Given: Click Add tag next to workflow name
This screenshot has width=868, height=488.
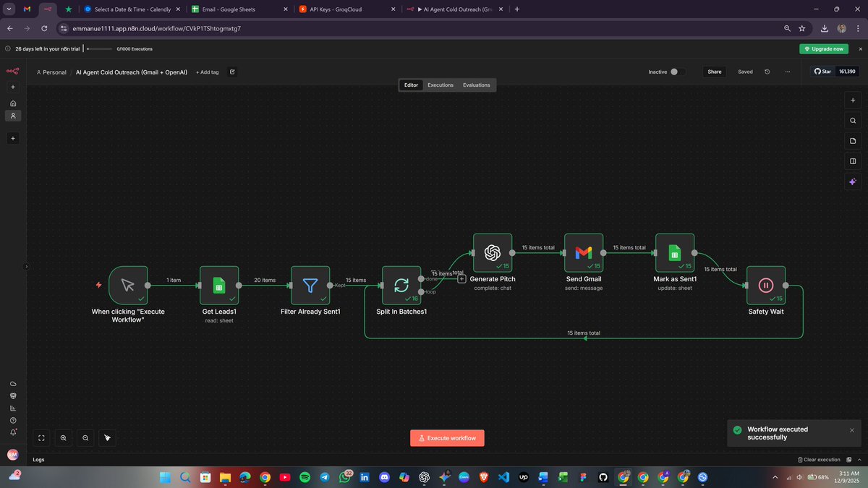Looking at the screenshot, I should (x=207, y=72).
